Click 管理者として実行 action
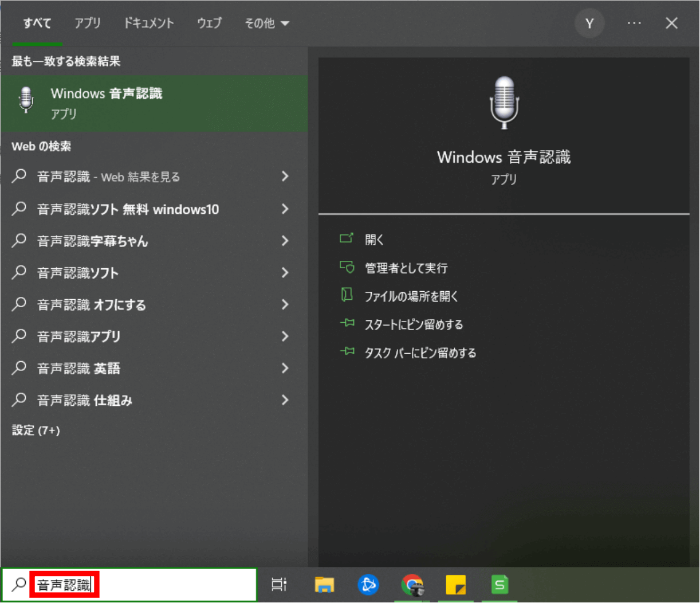 [406, 268]
